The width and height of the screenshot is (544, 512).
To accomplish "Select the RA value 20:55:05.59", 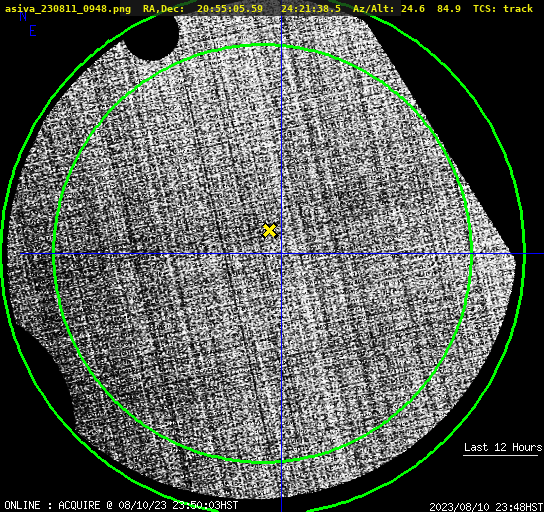I will coord(230,9).
